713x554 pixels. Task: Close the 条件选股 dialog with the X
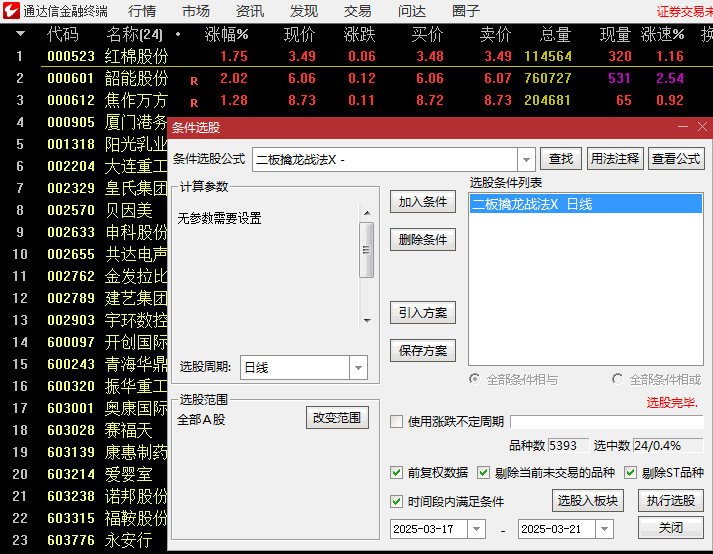(x=702, y=127)
